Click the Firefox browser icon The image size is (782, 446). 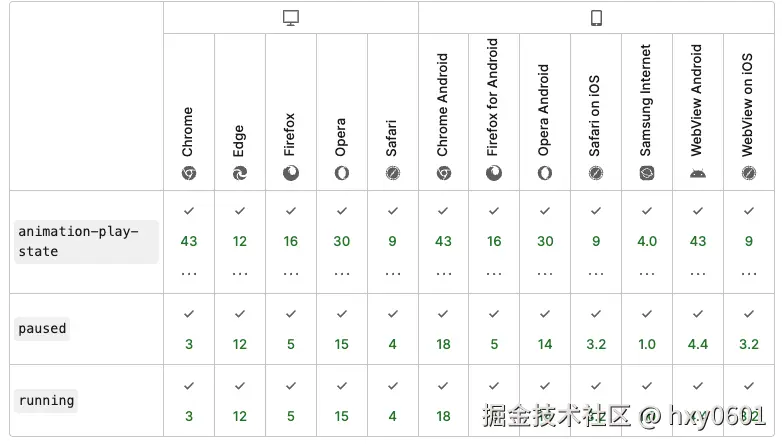(x=291, y=173)
